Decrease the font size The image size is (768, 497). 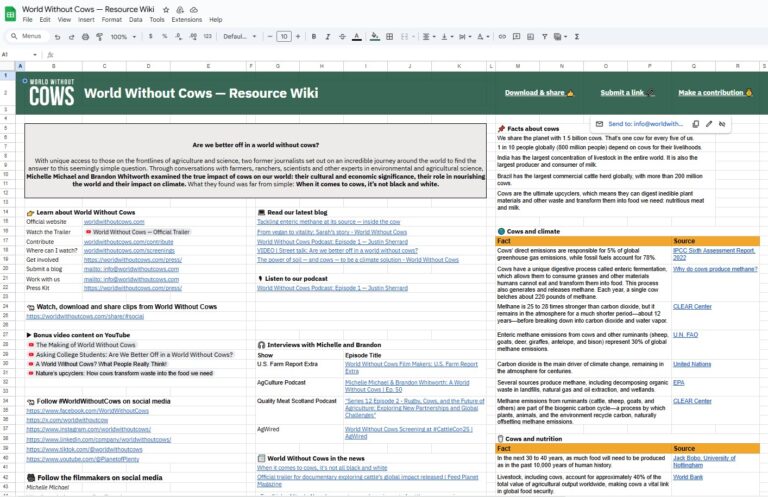pos(270,37)
